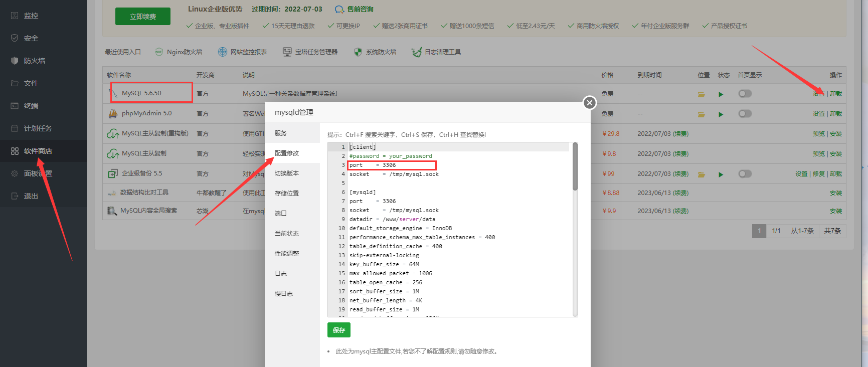This screenshot has height=367, width=868.
Task: Click 卸载 uninstall for MySQL 5.6.50
Action: pyautogui.click(x=836, y=94)
